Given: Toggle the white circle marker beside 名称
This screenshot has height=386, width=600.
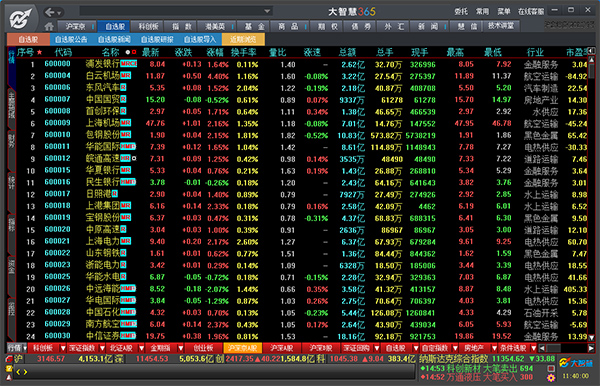Looking at the screenshot, I should click(128, 52).
